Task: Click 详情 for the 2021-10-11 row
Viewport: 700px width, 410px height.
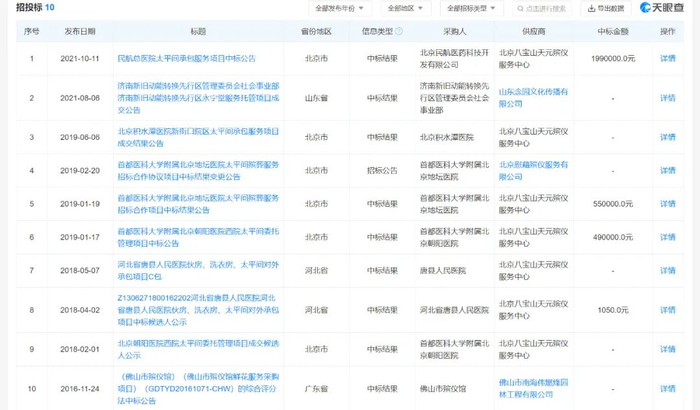Action: 668,59
